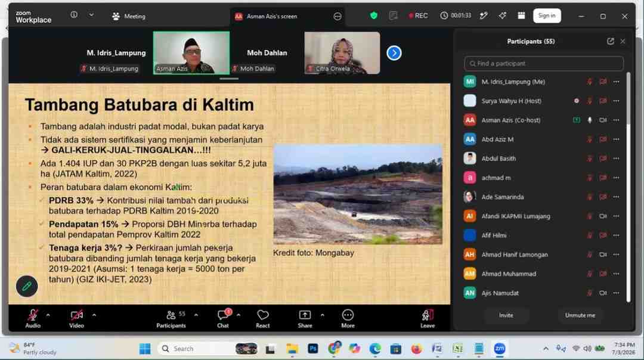Screen dimensions: 644x360
Task: Toggle M. Idris_Lampung (Me) microphone icon
Action: pyautogui.click(x=589, y=82)
